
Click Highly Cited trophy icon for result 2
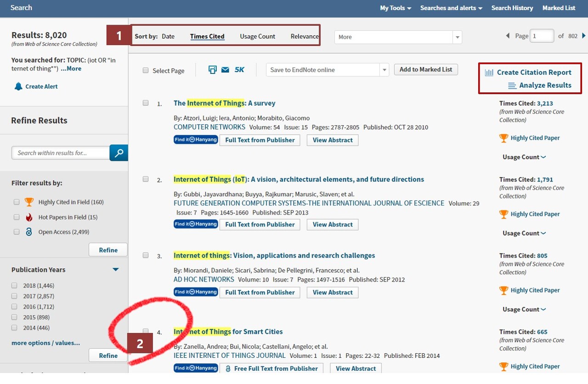(x=503, y=214)
